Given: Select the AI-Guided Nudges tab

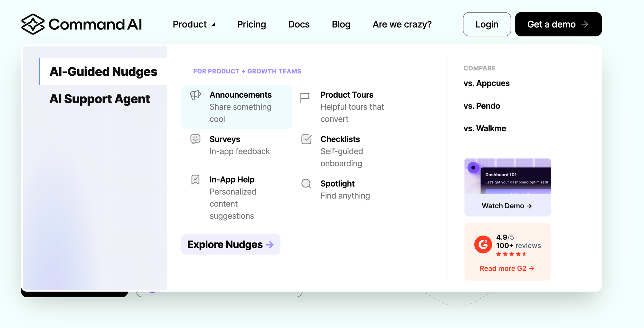Looking at the screenshot, I should pos(103,72).
